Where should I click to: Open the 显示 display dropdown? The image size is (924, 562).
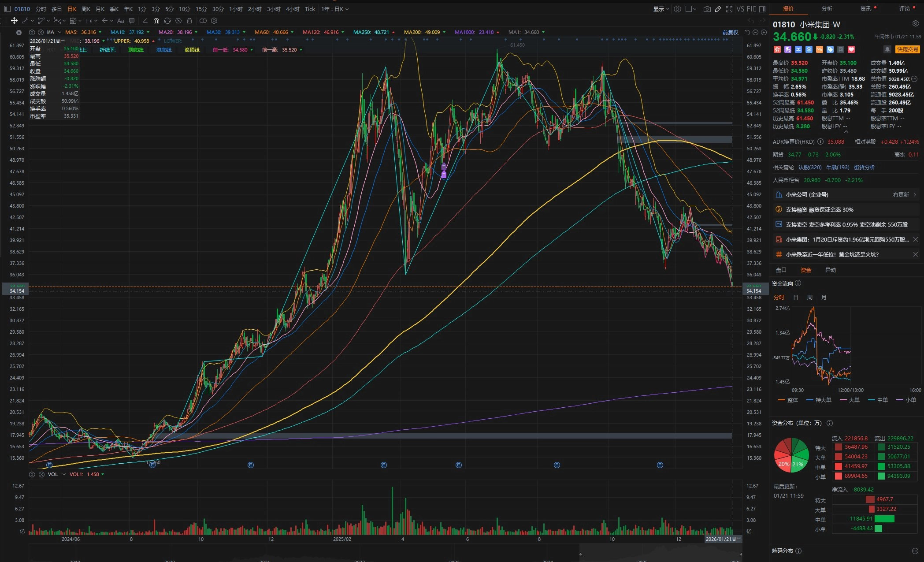point(661,9)
